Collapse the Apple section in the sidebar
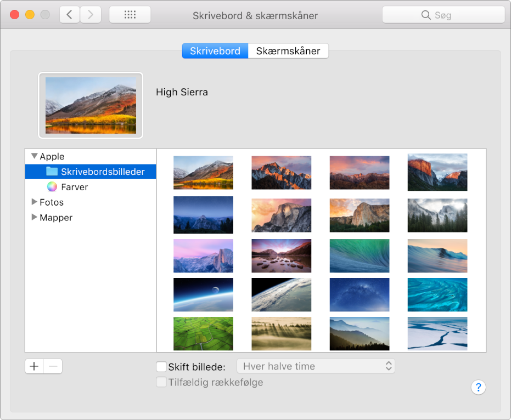Image resolution: width=511 pixels, height=420 pixels. pyautogui.click(x=35, y=156)
